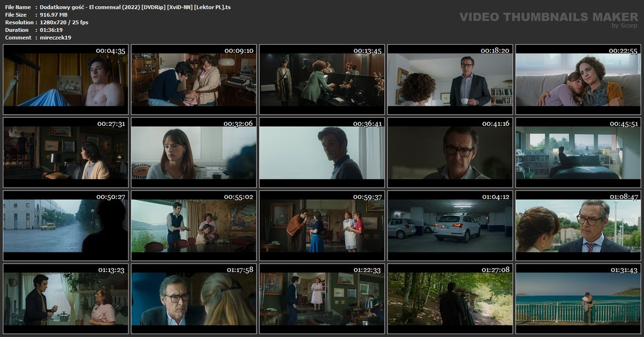Click the frame at 00:27:31
The image size is (644, 337).
pyautogui.click(x=65, y=153)
